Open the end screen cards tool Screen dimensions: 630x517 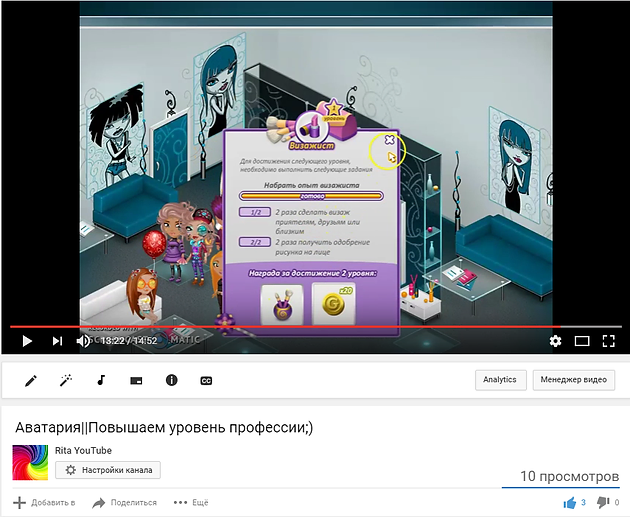tap(136, 380)
